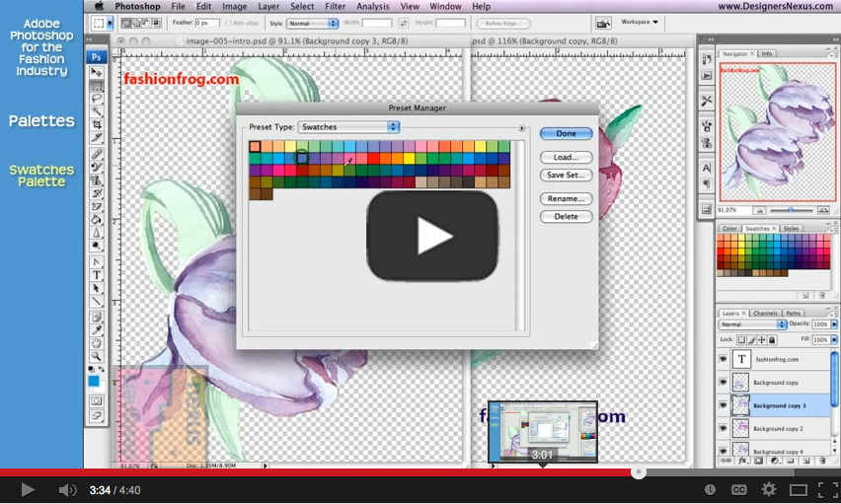Open the Opacity slider arrow
The image size is (841, 504).
834,324
